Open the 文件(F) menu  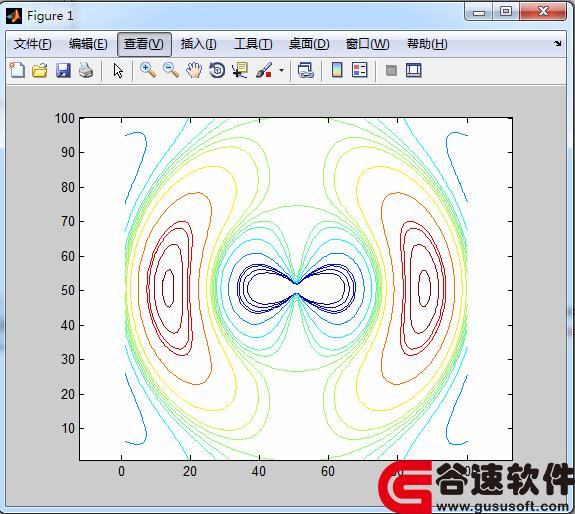[32, 44]
